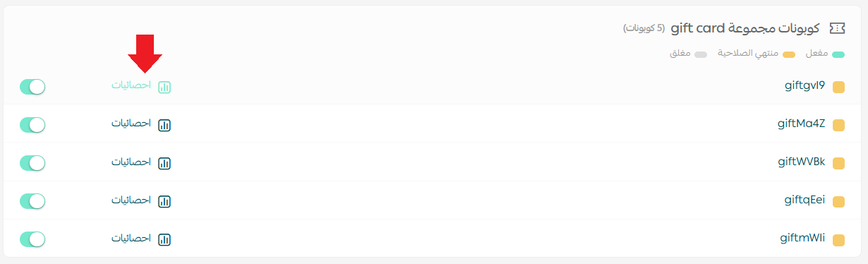868x264 pixels.
Task: Click statistics chart icon for giftWVBk
Action: 164,163
